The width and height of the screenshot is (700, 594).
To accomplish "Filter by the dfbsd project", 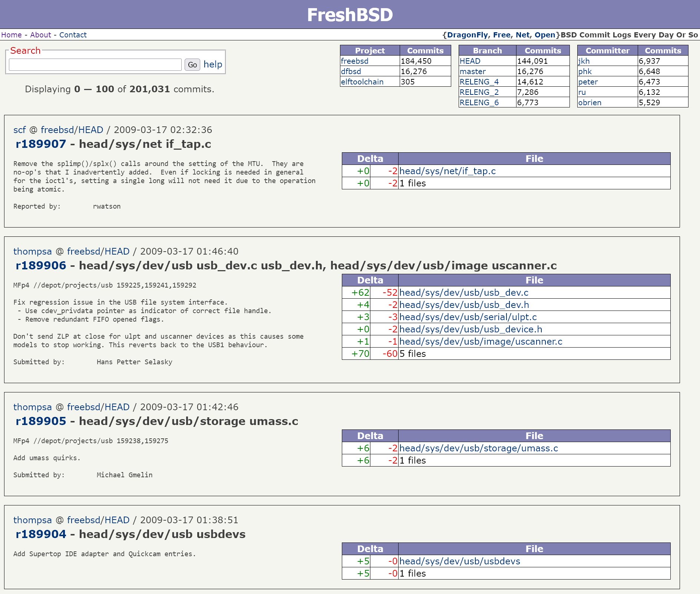I will pos(351,72).
